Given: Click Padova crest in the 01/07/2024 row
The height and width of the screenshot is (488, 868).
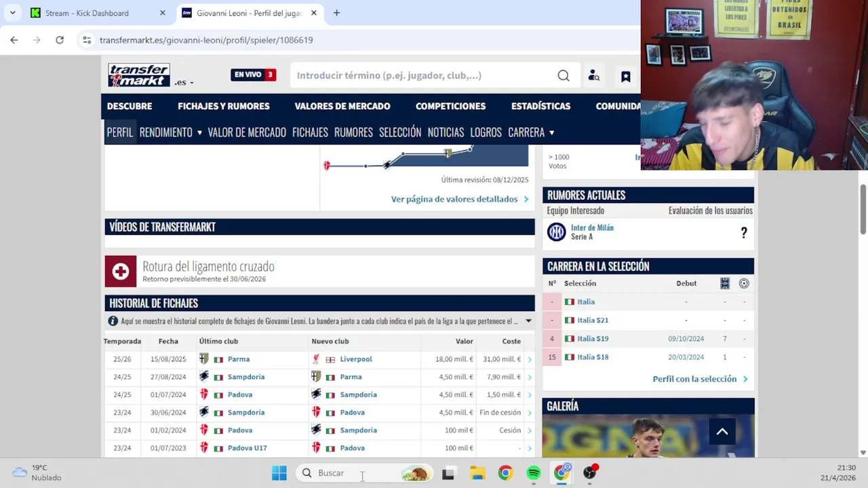Looking at the screenshot, I should pos(204,394).
